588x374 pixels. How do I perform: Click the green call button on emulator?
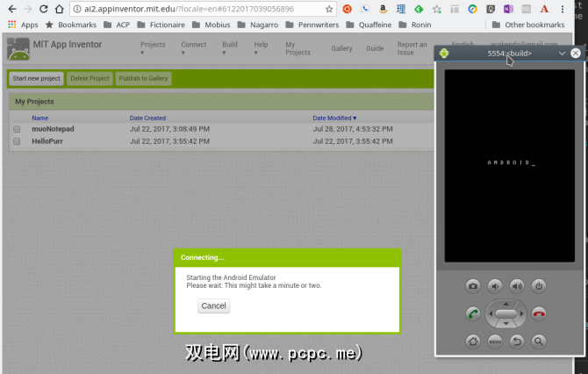pos(473,313)
